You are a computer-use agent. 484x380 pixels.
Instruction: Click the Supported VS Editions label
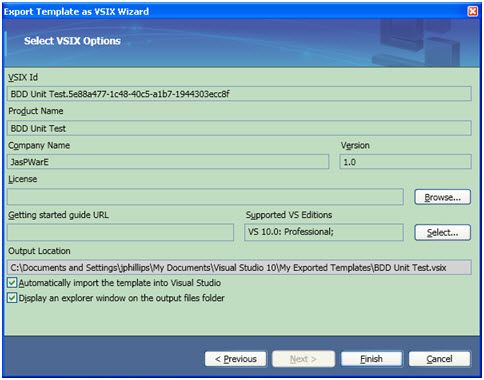click(x=289, y=215)
